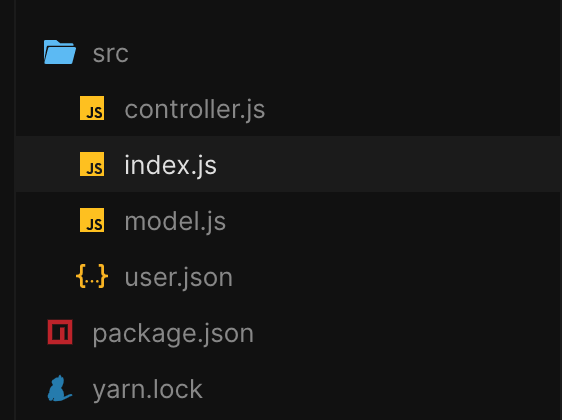Viewport: 562px width, 420px height.
Task: Click the yellow JS icon beside controller.js
Action: tap(92, 108)
